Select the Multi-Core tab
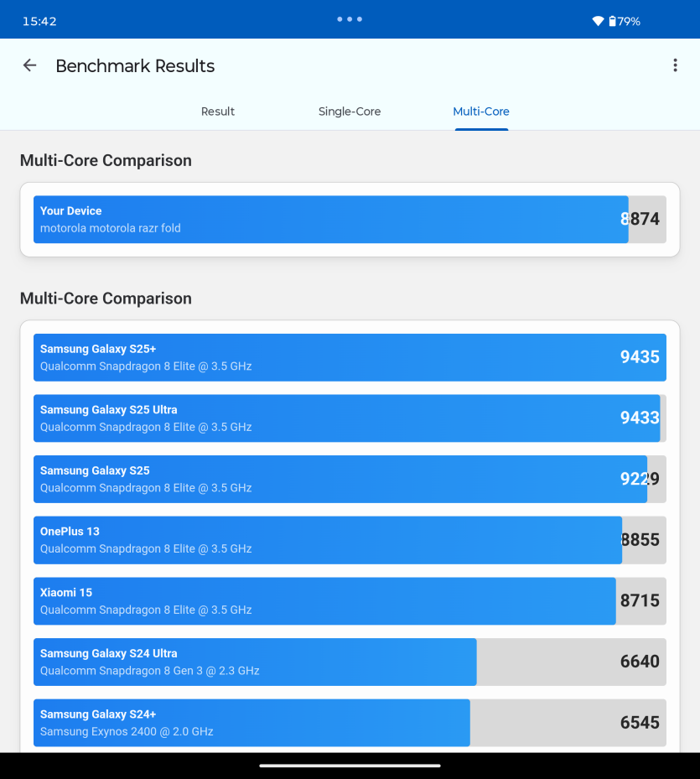The width and height of the screenshot is (700, 779). (x=481, y=112)
